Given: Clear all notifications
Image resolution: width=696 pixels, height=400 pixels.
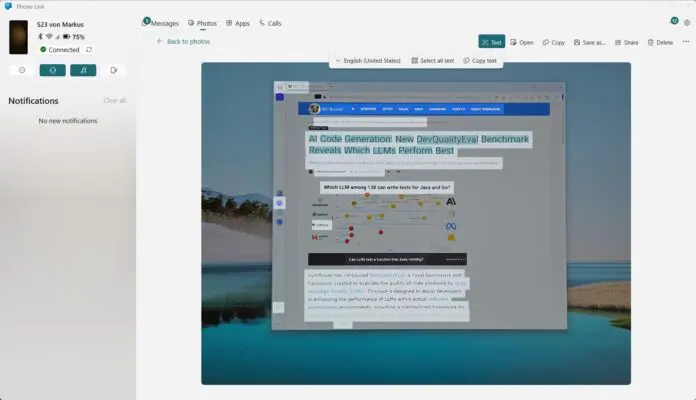Looking at the screenshot, I should (x=115, y=100).
